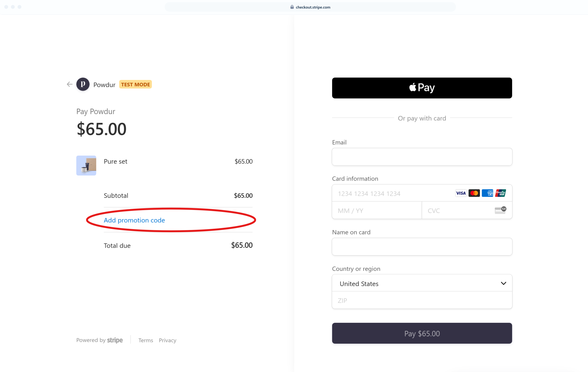
Task: Open the Privacy link
Action: (x=168, y=340)
